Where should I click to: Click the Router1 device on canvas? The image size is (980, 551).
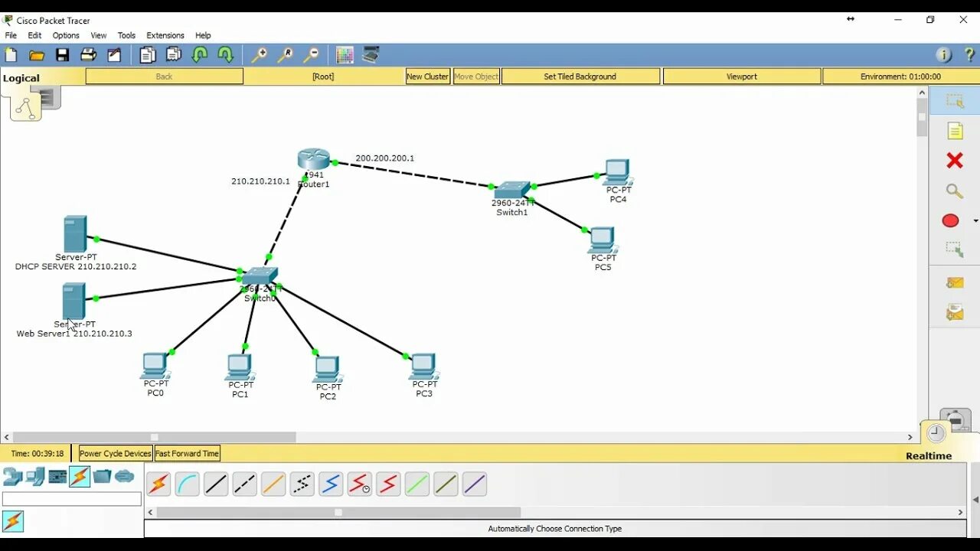tap(313, 160)
